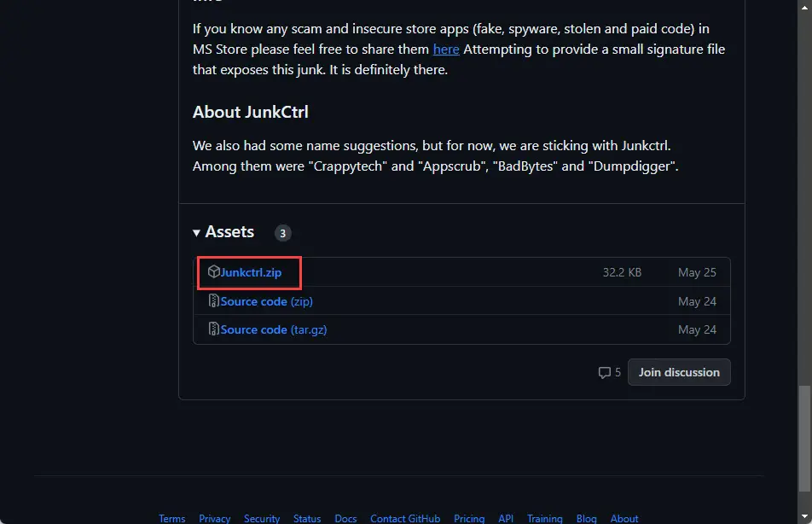Open the Pricing footer link
Screen dimensions: 812x524
click(x=469, y=518)
